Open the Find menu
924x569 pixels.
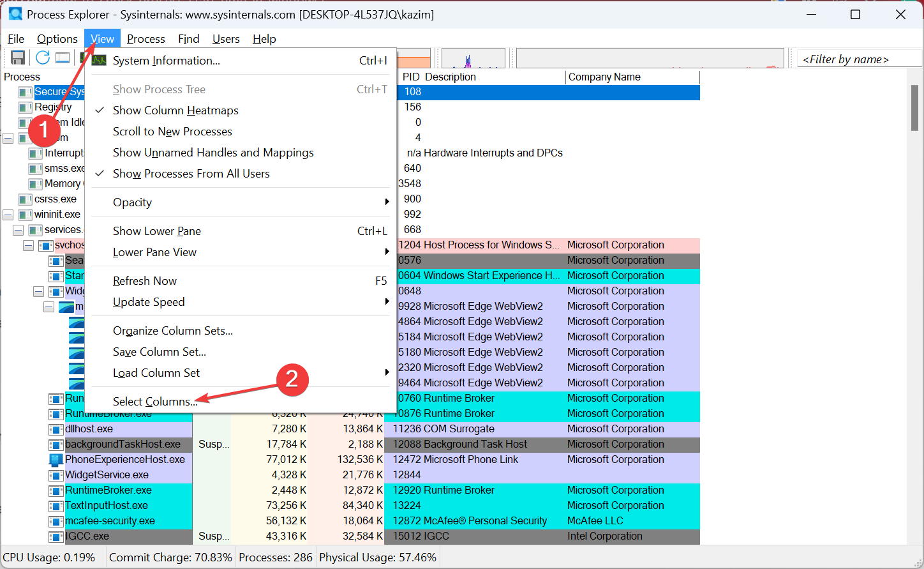tap(188, 39)
